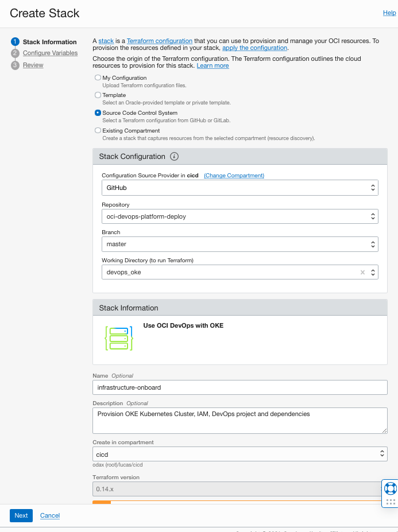Open Branch master dropdown
Viewport: 398px width, 532px height.
pyautogui.click(x=239, y=244)
